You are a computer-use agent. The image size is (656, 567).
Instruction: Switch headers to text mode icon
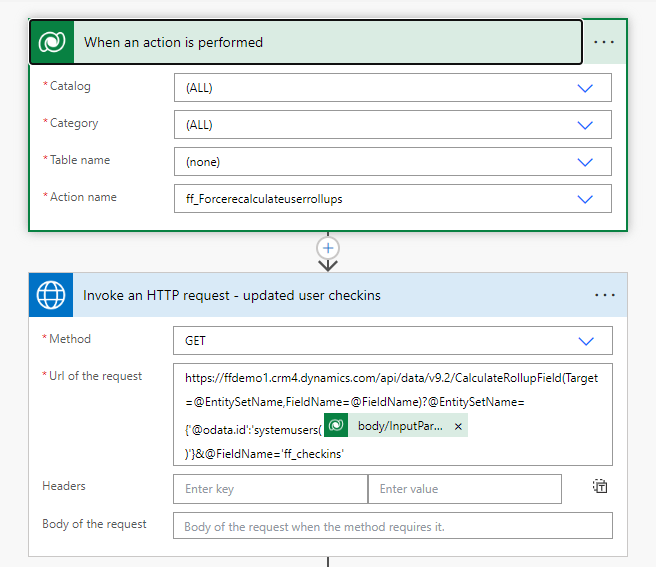pyautogui.click(x=599, y=487)
